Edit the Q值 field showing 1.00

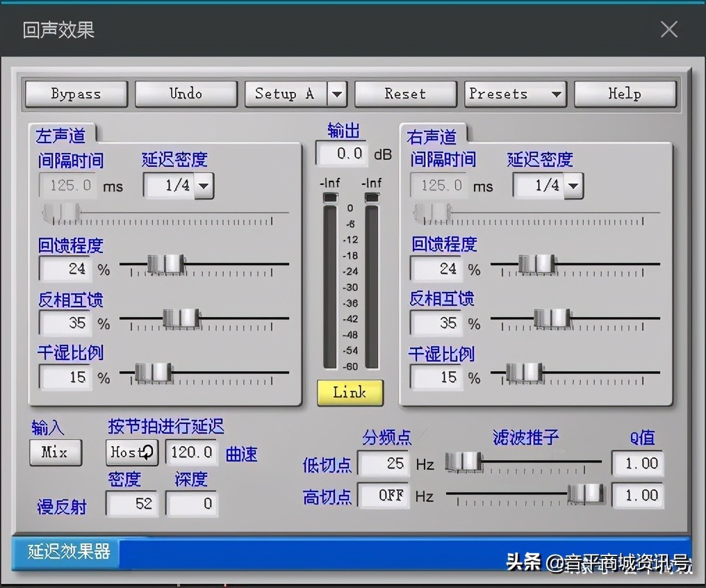click(x=637, y=463)
